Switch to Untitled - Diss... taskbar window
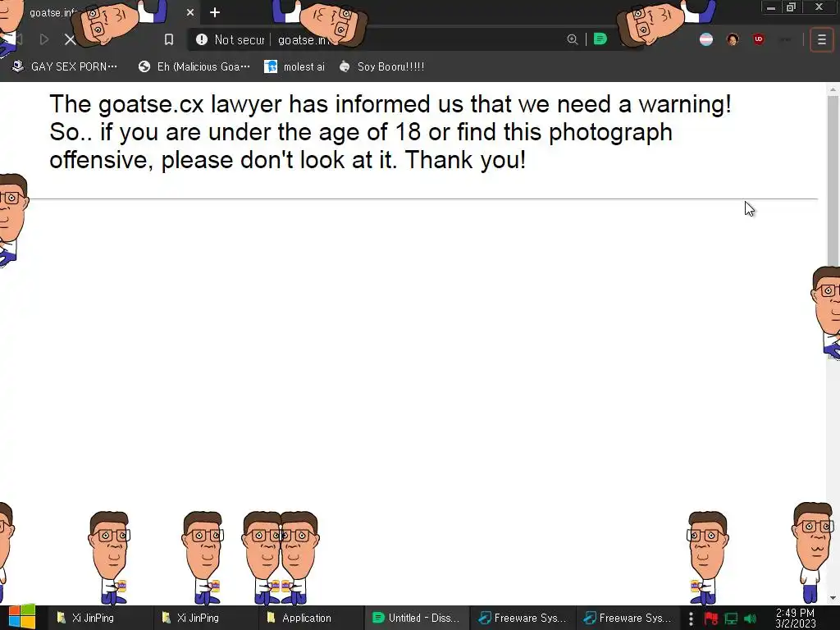 416,618
